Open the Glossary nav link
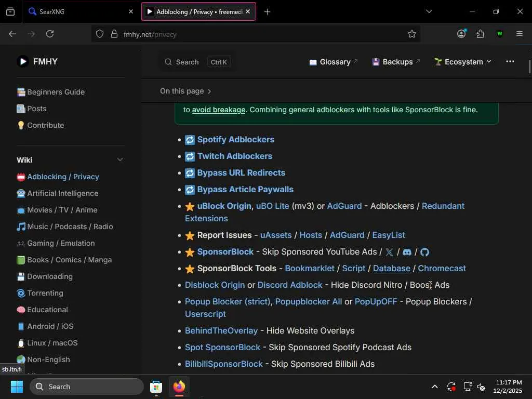Screen dimensions: 532x399 coord(334,62)
